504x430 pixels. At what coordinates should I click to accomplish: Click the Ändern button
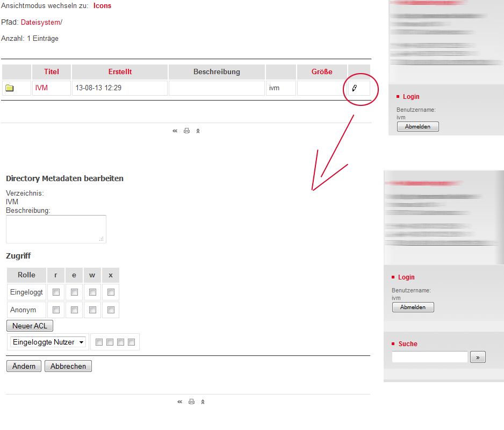point(24,366)
